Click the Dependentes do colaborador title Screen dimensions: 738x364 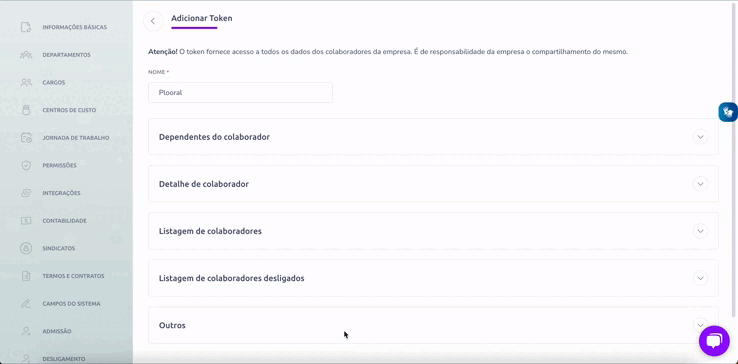click(214, 137)
